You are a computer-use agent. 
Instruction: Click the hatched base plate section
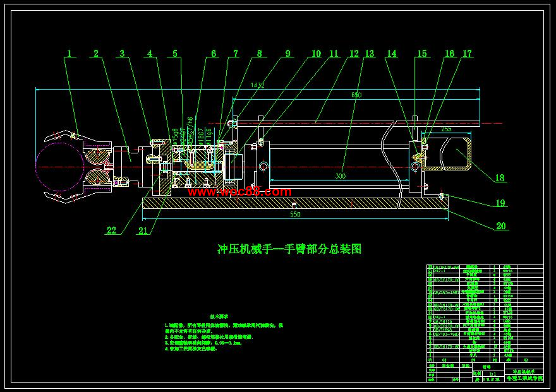tap(295, 203)
